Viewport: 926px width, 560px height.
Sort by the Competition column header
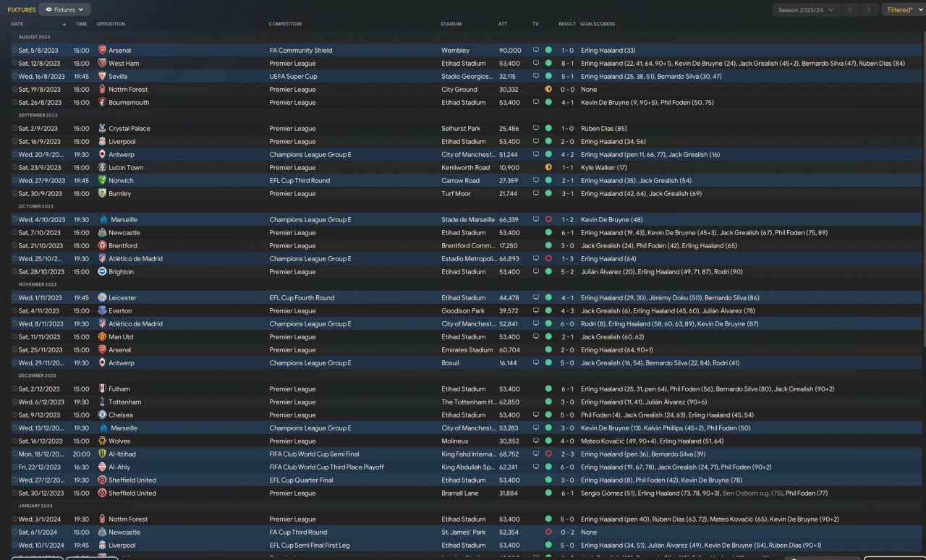click(285, 24)
